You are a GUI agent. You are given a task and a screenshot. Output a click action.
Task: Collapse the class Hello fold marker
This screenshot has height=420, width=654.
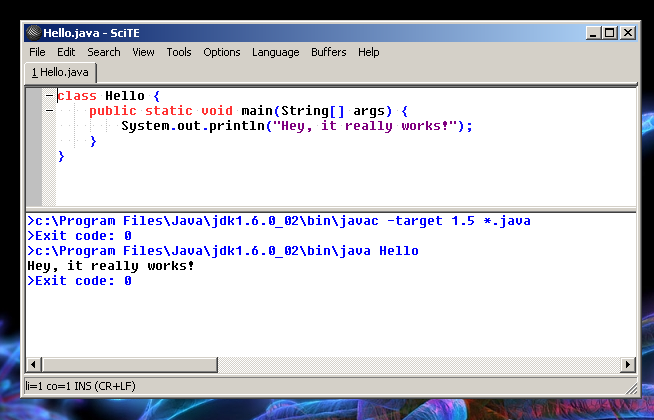tap(48, 96)
